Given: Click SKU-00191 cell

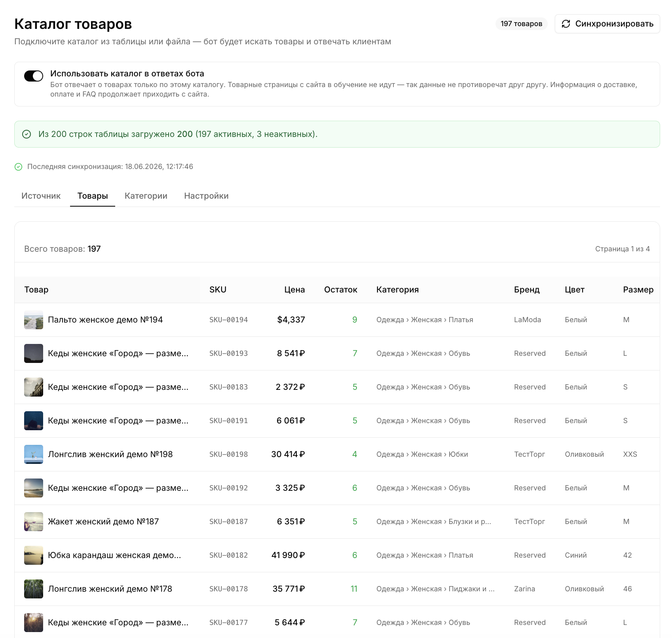Looking at the screenshot, I should [x=228, y=421].
